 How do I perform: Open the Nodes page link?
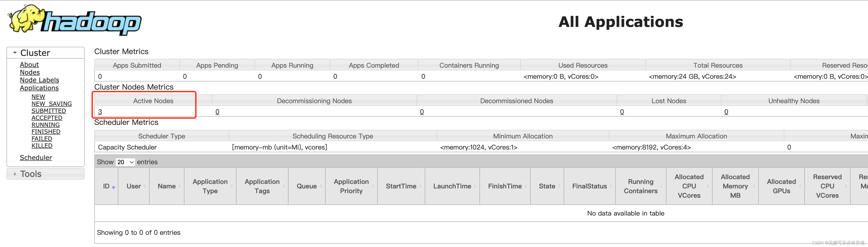[30, 72]
